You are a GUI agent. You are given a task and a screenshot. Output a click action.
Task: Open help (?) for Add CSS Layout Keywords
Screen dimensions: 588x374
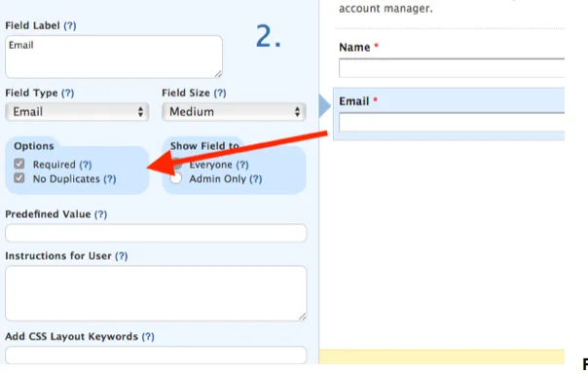148,336
